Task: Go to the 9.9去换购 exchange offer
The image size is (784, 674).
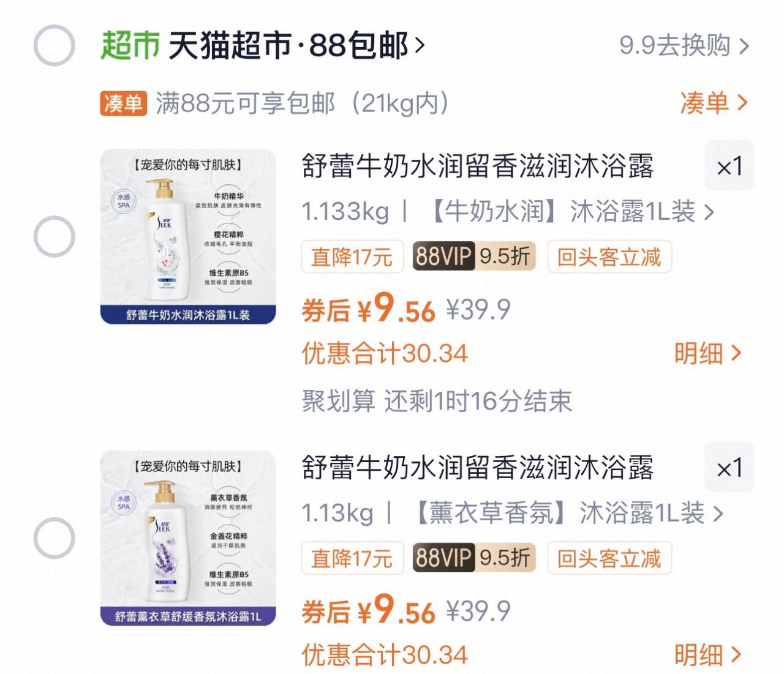Action: click(684, 45)
